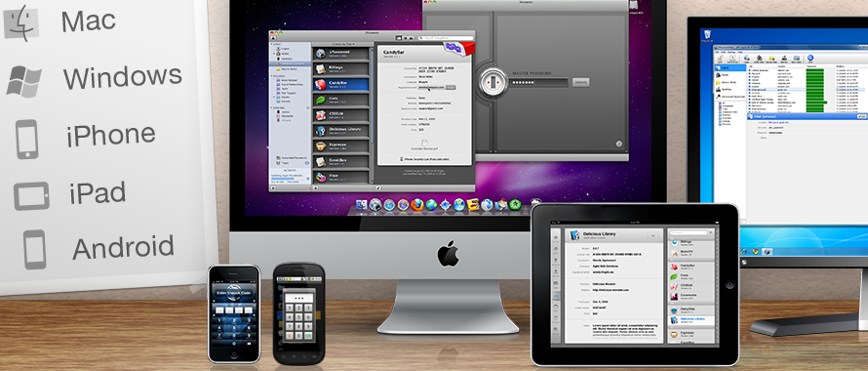
Task: Click the iPhone label in the platform list
Action: pyautogui.click(x=111, y=136)
